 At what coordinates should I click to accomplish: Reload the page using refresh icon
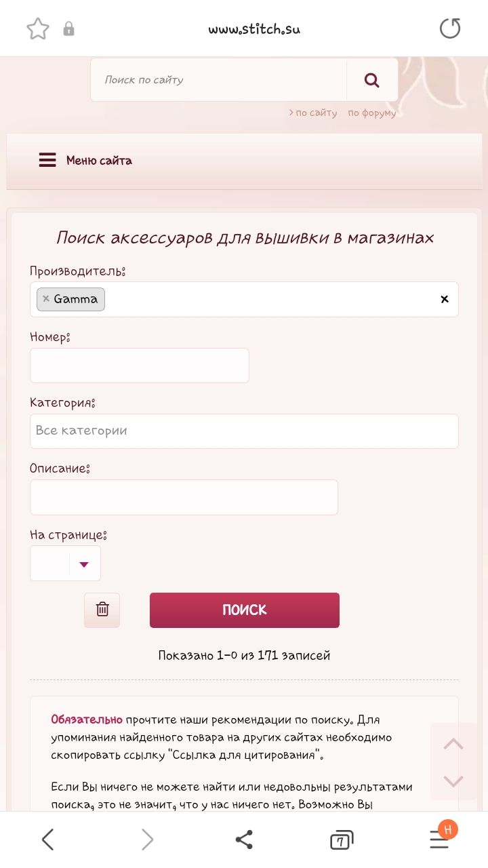coord(449,28)
